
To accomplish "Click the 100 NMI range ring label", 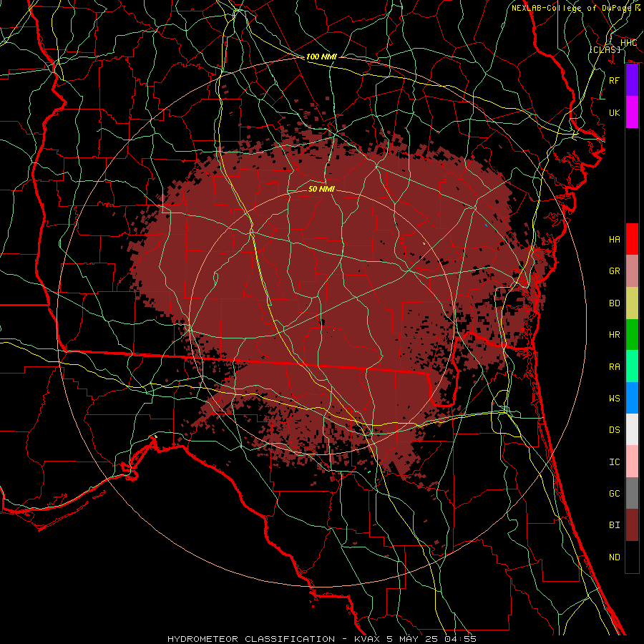I will 321,57.
